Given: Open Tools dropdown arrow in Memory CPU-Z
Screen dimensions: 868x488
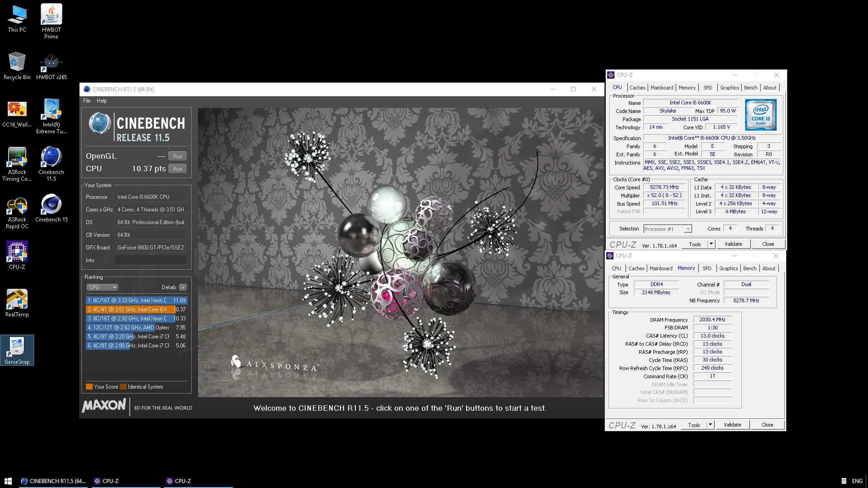Looking at the screenshot, I should pos(710,425).
